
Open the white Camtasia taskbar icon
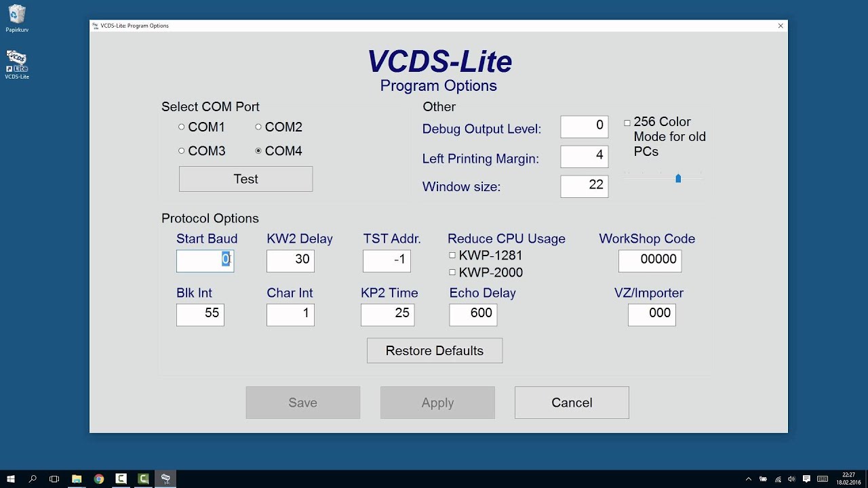coord(121,479)
